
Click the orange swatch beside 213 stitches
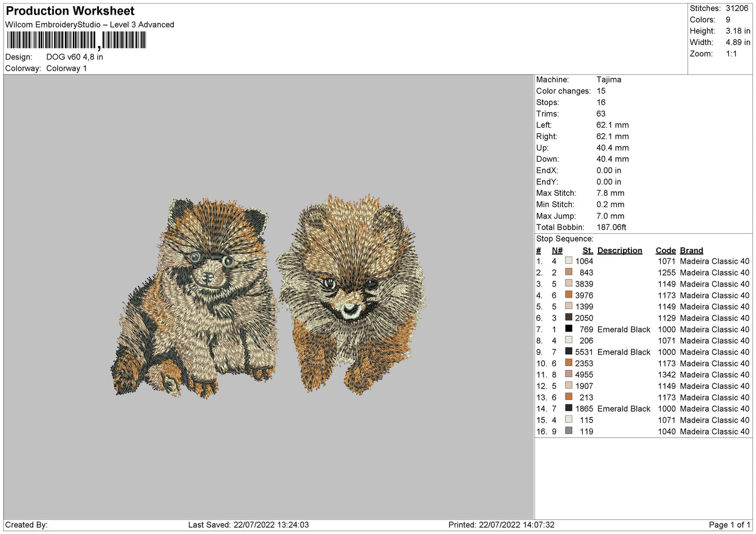(568, 396)
